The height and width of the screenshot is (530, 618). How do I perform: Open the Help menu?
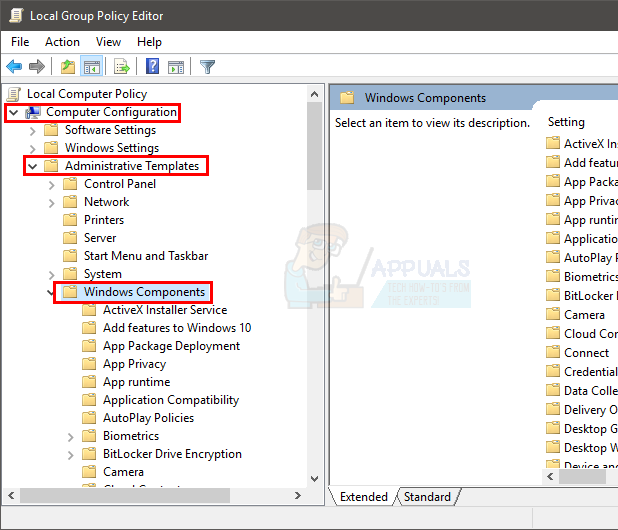149,42
